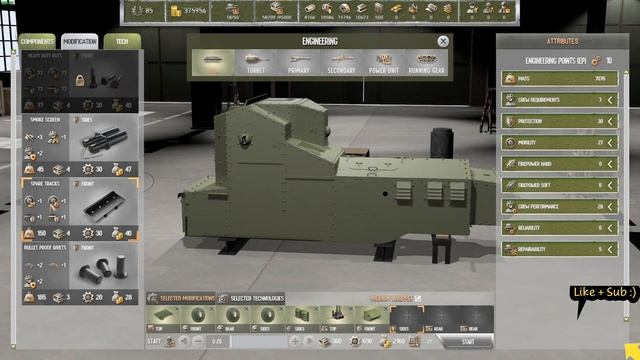The image size is (640, 360).
Task: Remove the Front round modification slot
Action: (x=211, y=309)
